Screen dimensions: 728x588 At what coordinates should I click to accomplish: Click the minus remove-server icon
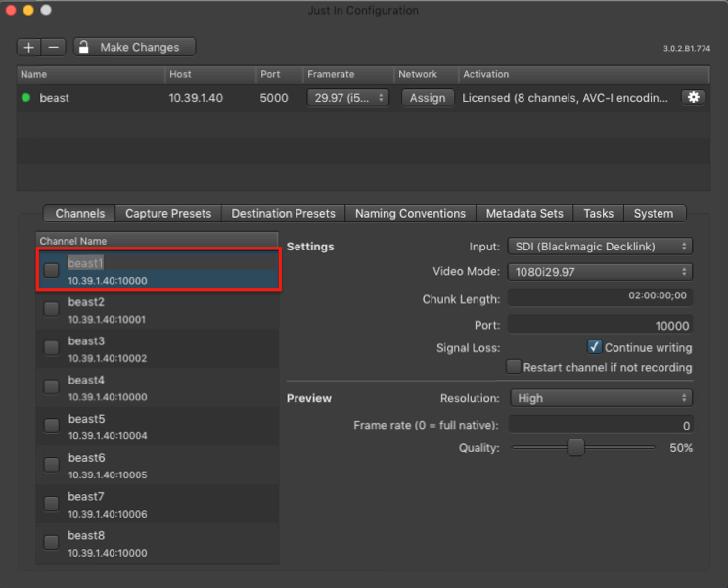[x=54, y=47]
